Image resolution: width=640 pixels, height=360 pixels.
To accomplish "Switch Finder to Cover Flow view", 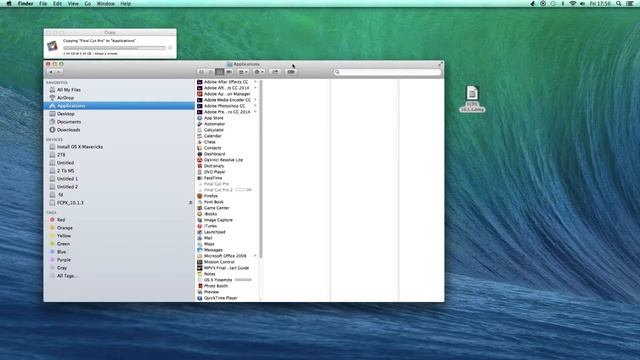I will click(x=229, y=72).
